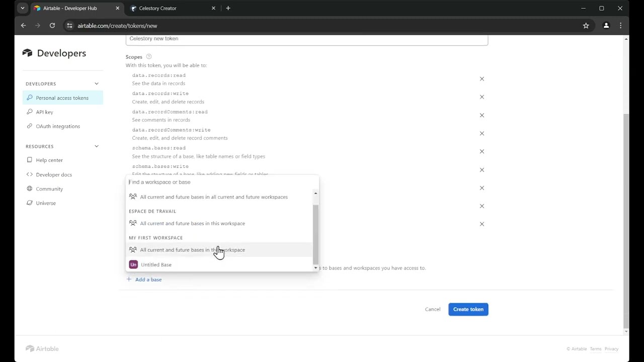Open the Chrome three-dot menu
Screen dimensions: 644x362
(x=621, y=26)
